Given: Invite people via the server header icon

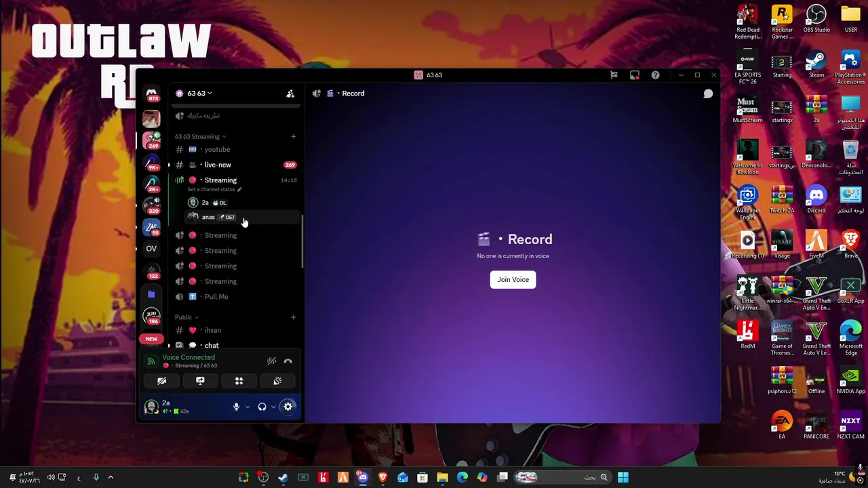Looking at the screenshot, I should 290,94.
